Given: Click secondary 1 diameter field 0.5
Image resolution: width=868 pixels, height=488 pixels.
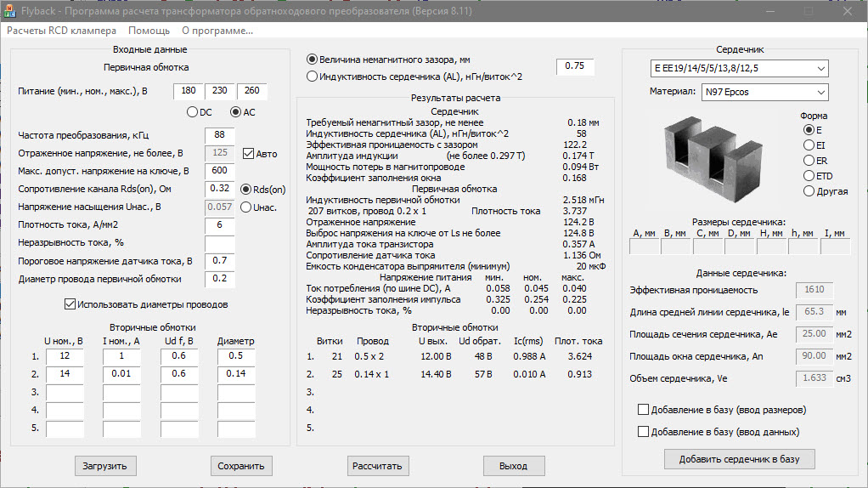Looking at the screenshot, I should [236, 356].
